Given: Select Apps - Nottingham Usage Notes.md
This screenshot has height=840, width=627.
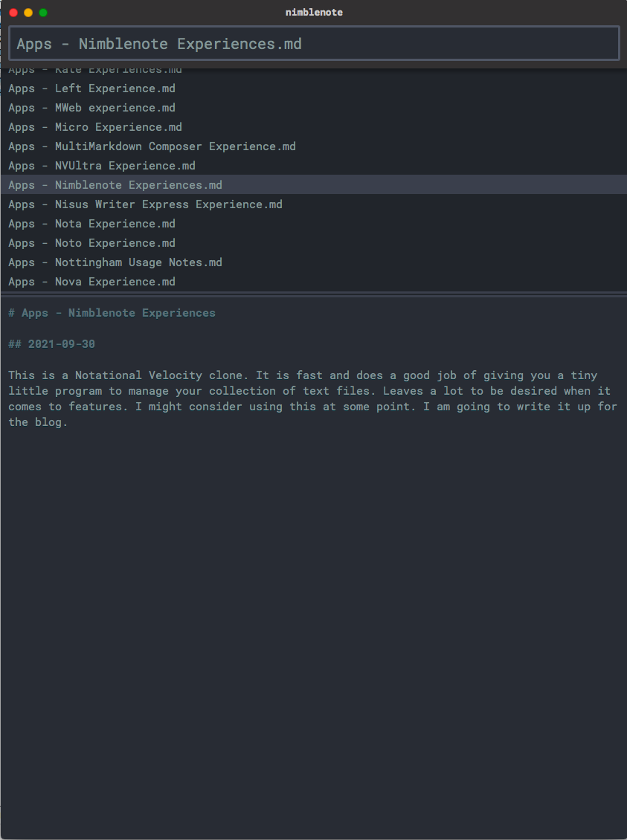Looking at the screenshot, I should 314,262.
